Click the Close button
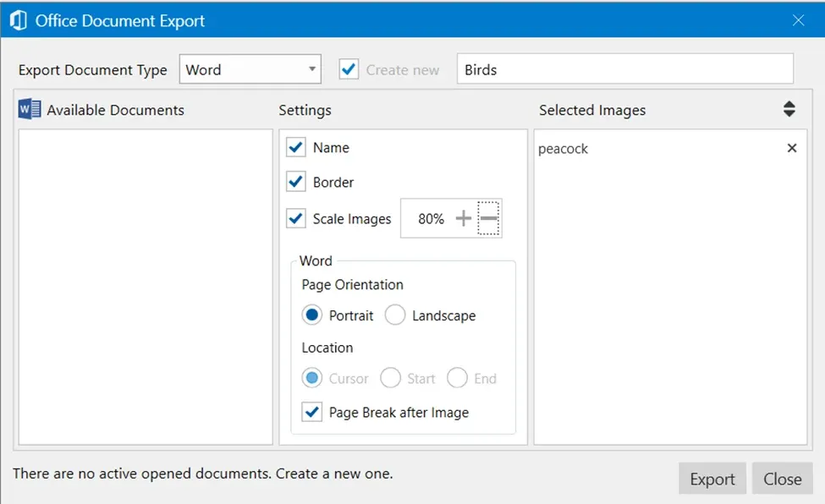Screen dimensions: 825x504 coord(783,479)
